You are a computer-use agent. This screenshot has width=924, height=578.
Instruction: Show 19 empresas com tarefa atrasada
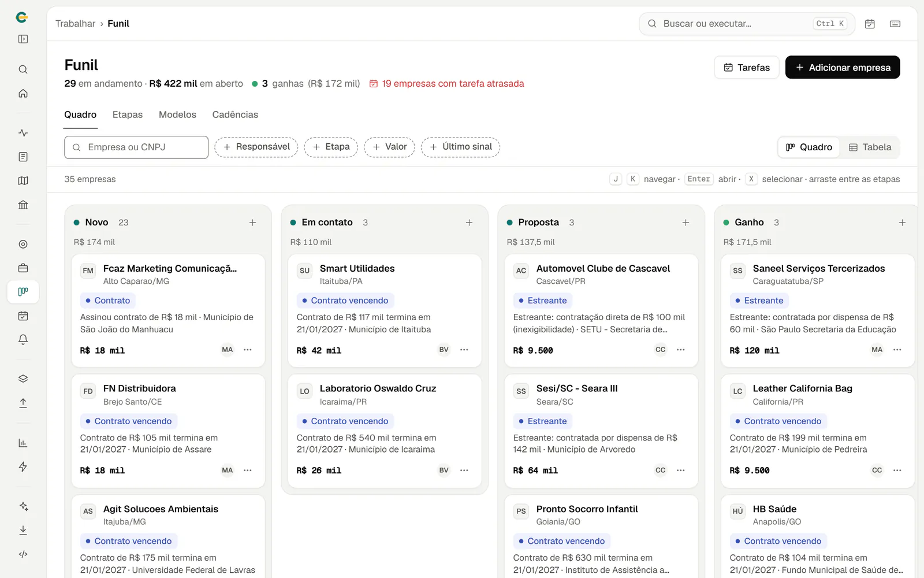[x=447, y=84]
